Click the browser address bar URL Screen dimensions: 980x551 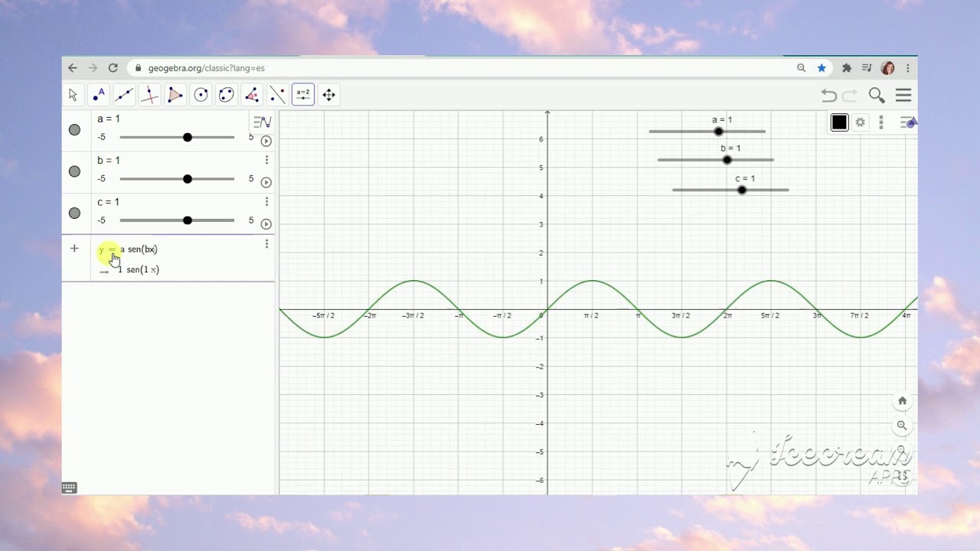(x=207, y=68)
